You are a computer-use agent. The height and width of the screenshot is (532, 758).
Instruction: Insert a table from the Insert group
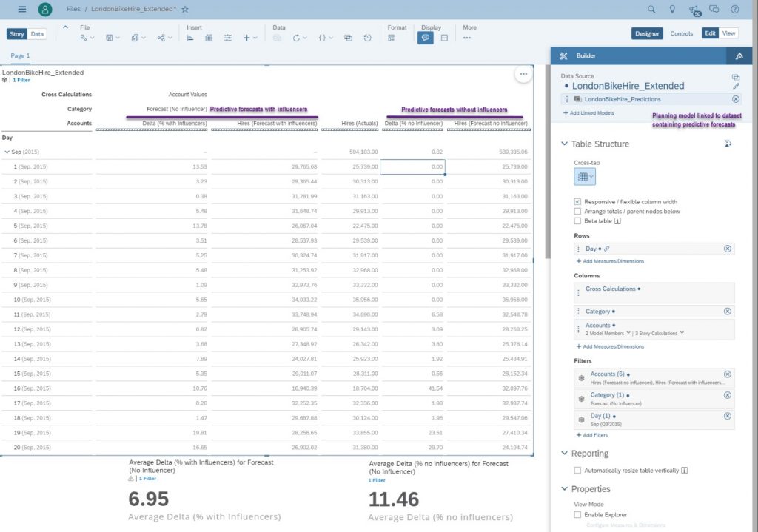[209, 38]
